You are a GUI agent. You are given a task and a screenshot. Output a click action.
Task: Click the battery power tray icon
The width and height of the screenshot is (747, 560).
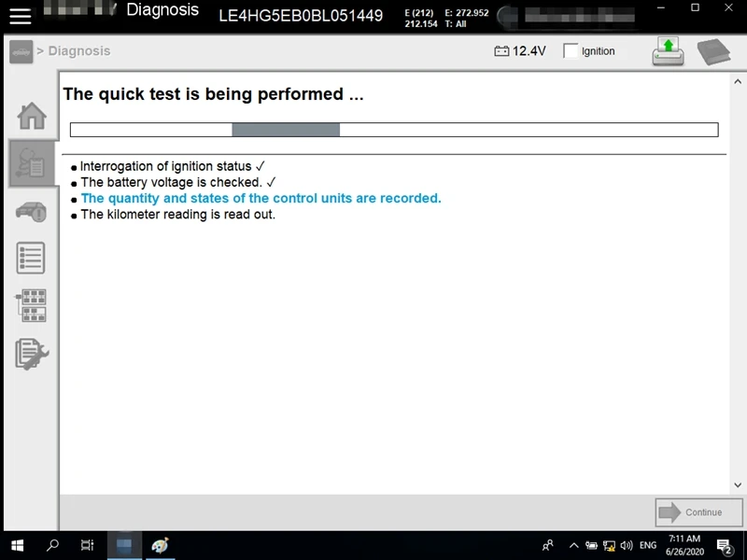[591, 546]
